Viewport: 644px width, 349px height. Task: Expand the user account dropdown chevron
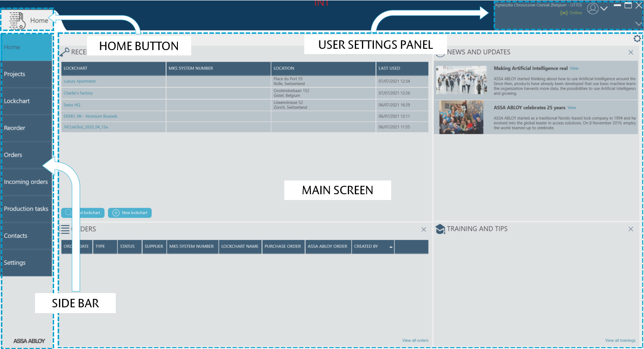tap(604, 8)
